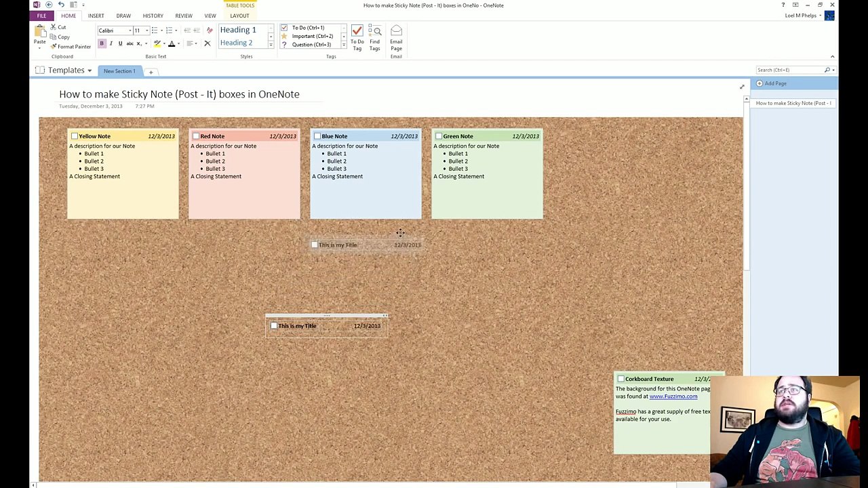Click the Back navigation arrow in title bar
Screen dimensions: 868x488
(49, 5)
